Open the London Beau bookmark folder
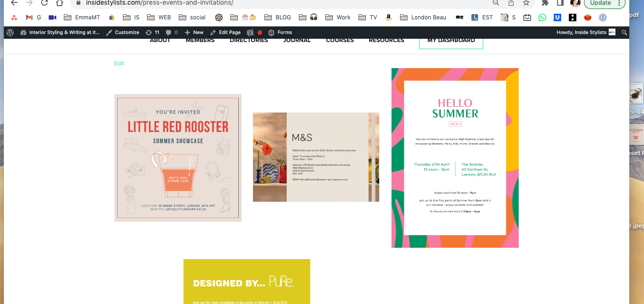The image size is (644, 304). [x=423, y=17]
